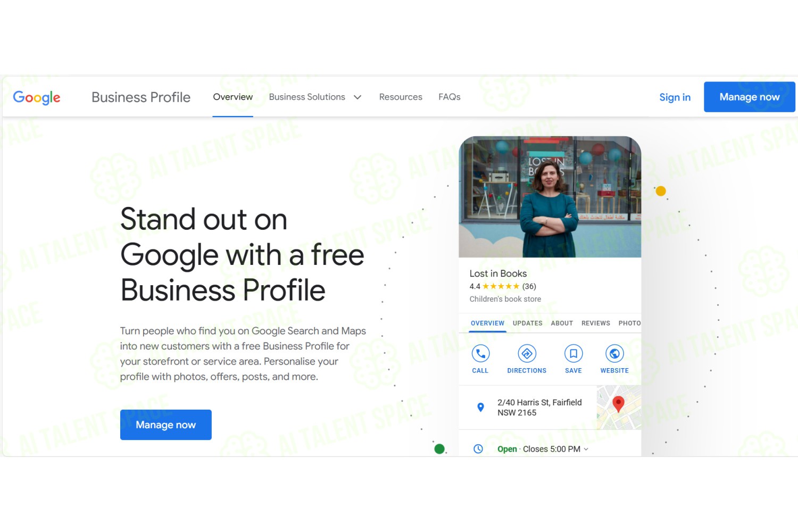
Task: Switch to the Reviews tab
Action: pos(596,323)
